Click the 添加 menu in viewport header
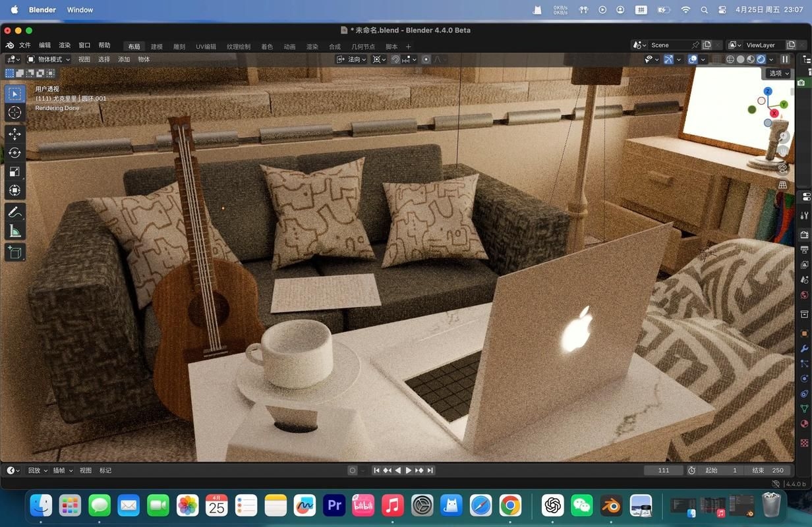Viewport: 812px width, 527px height. pos(124,59)
